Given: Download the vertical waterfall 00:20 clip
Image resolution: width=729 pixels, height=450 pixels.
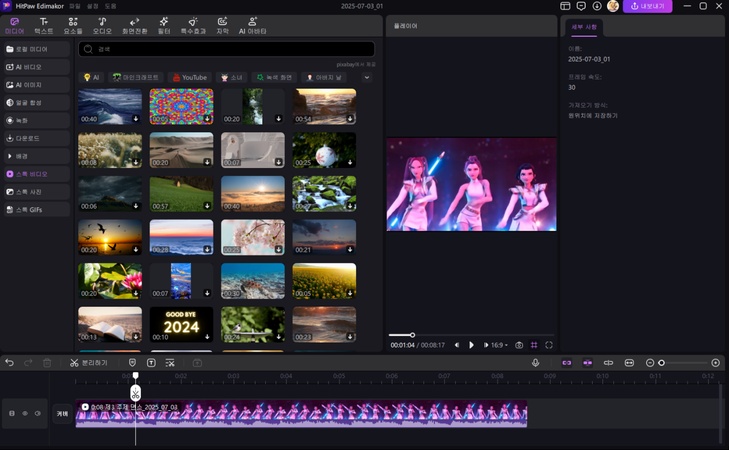Looking at the screenshot, I should (278, 119).
